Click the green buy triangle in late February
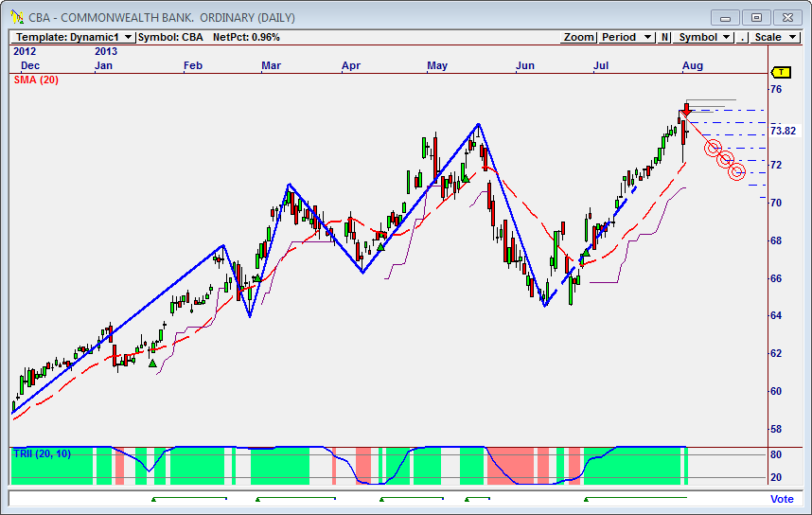 point(256,278)
